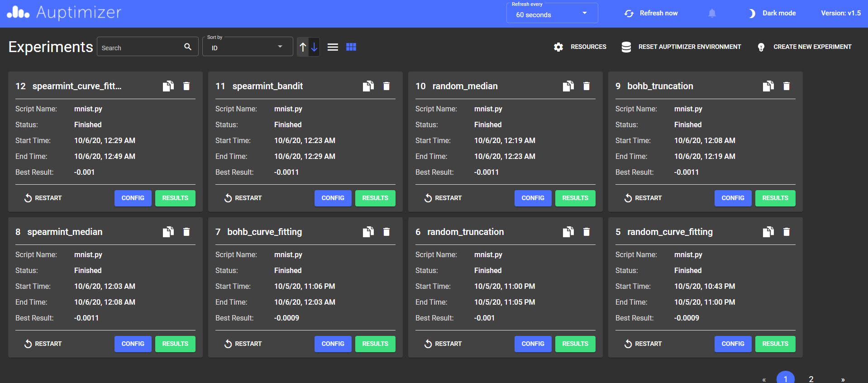The height and width of the screenshot is (383, 868).
Task: Toggle Dark mode
Action: (x=773, y=13)
